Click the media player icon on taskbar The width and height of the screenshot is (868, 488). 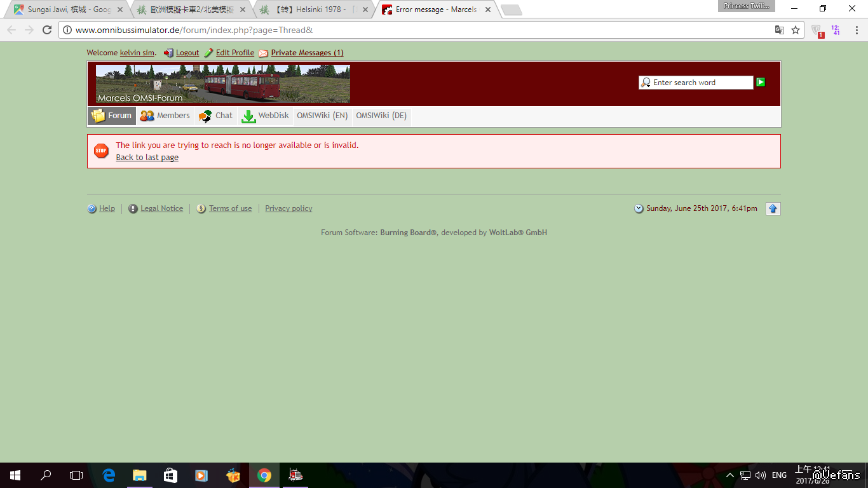click(201, 475)
